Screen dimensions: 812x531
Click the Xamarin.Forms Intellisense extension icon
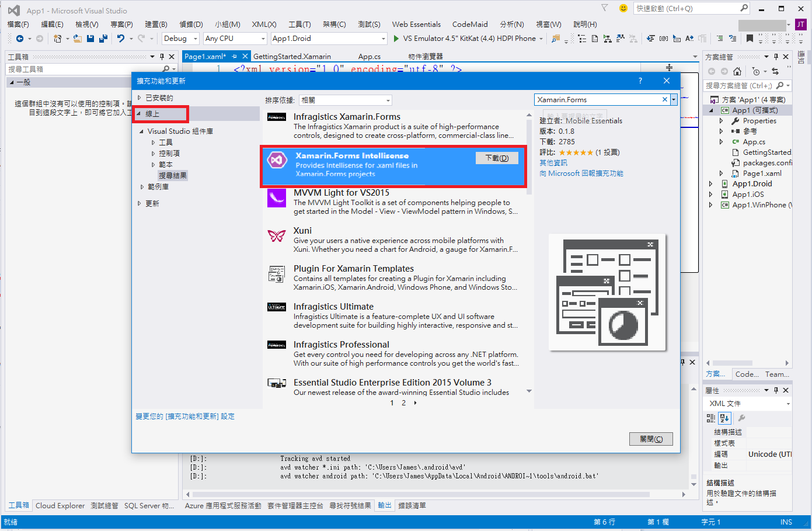tap(277, 159)
